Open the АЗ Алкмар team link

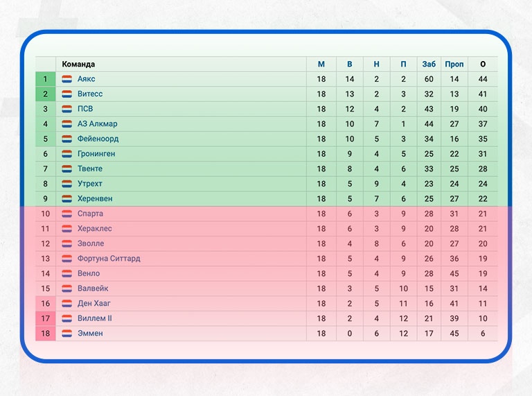pos(98,124)
